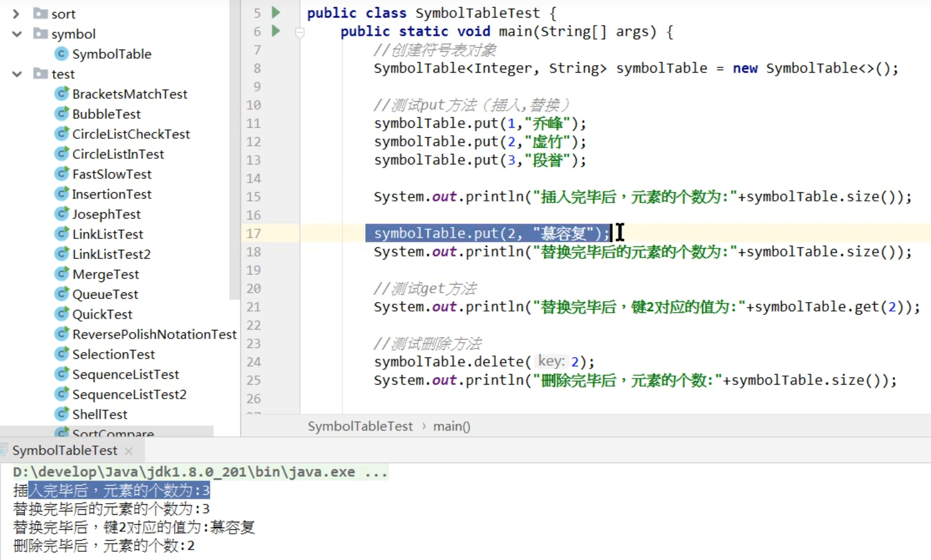This screenshot has height=560, width=931.
Task: Click the symbol folder icon
Action: (41, 33)
